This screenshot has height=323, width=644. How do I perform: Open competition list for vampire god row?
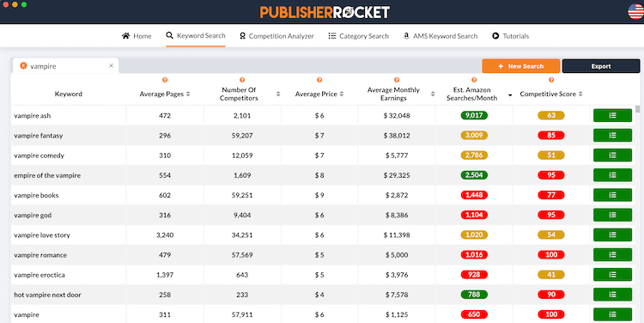pyautogui.click(x=612, y=215)
